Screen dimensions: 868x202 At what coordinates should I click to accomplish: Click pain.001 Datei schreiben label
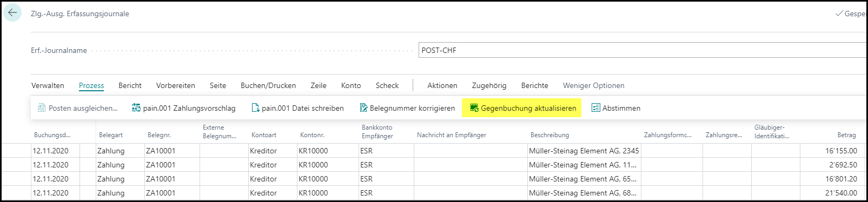(303, 108)
